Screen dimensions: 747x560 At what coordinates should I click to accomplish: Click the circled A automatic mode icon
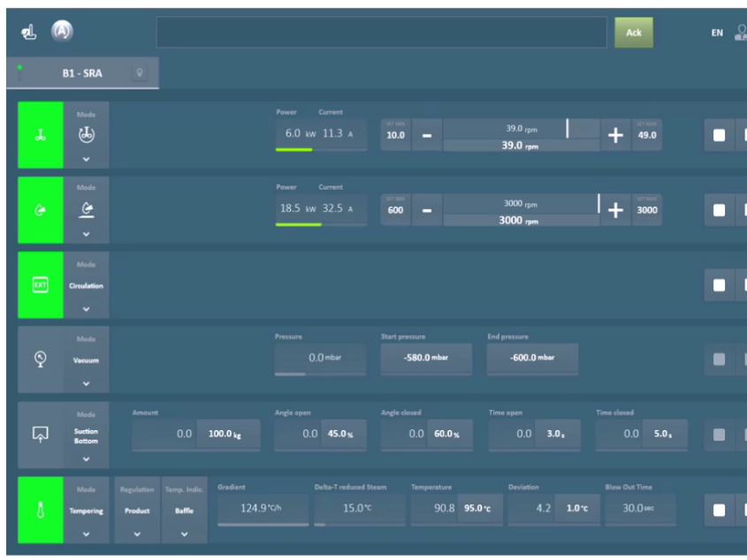click(x=61, y=31)
